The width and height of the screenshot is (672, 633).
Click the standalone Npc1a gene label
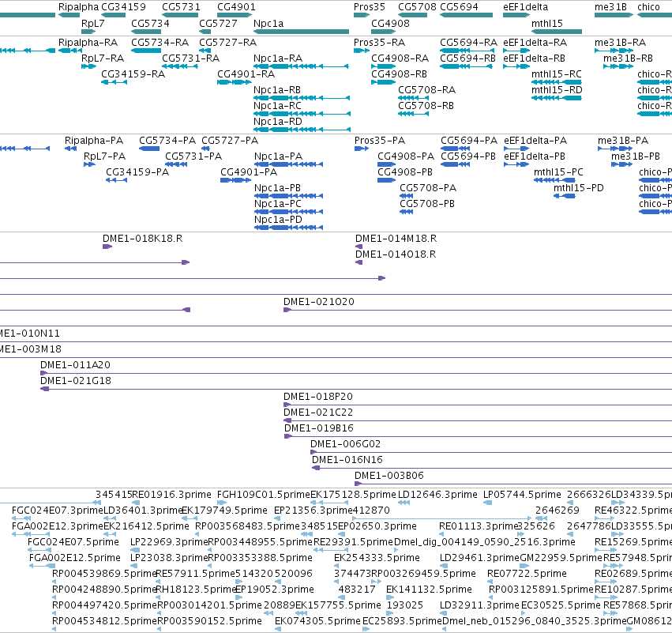click(x=268, y=24)
